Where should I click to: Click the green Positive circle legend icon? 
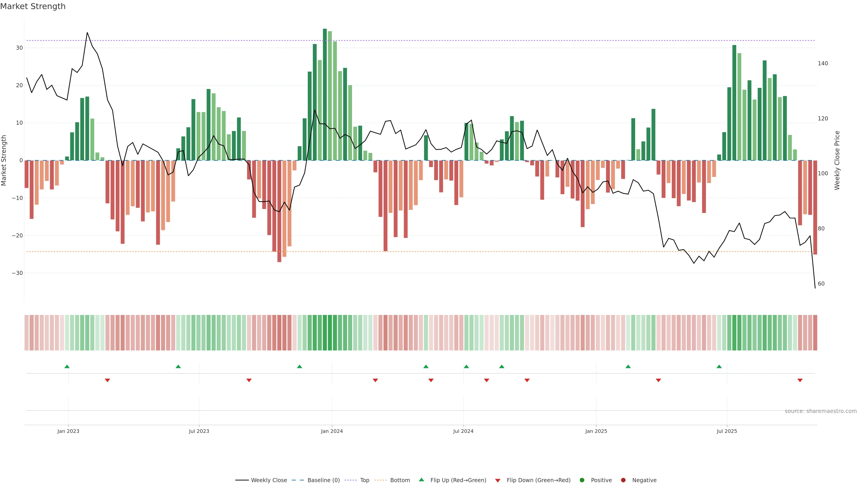click(582, 480)
